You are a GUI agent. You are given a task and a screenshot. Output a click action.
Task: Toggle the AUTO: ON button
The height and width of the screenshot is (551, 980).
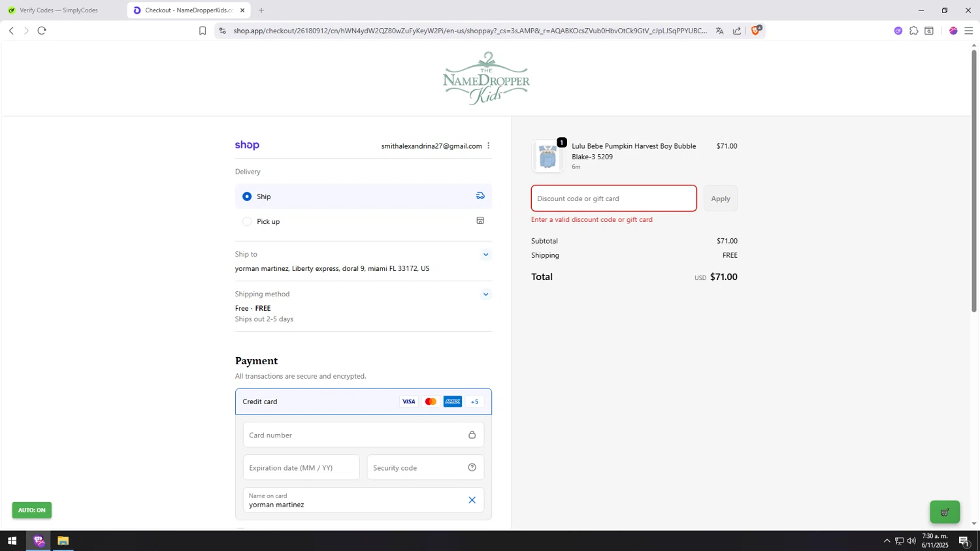[x=31, y=511]
